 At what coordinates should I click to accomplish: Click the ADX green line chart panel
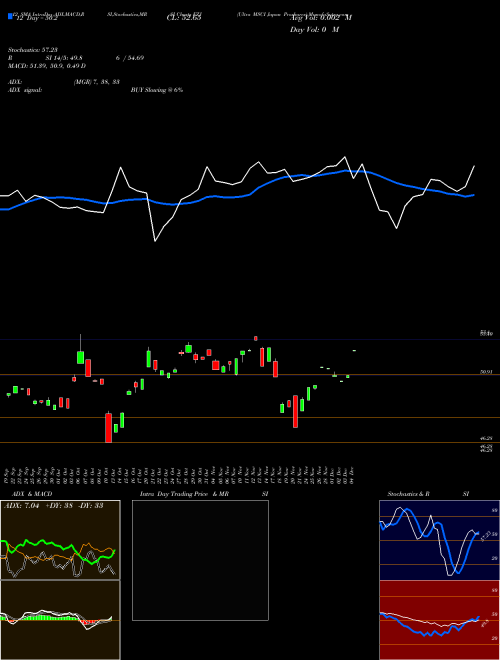click(60, 540)
